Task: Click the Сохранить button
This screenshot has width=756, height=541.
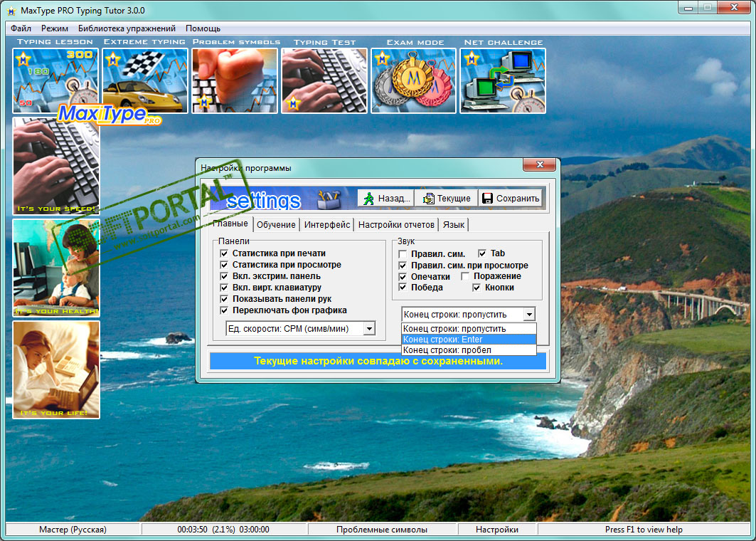Action: tap(511, 199)
